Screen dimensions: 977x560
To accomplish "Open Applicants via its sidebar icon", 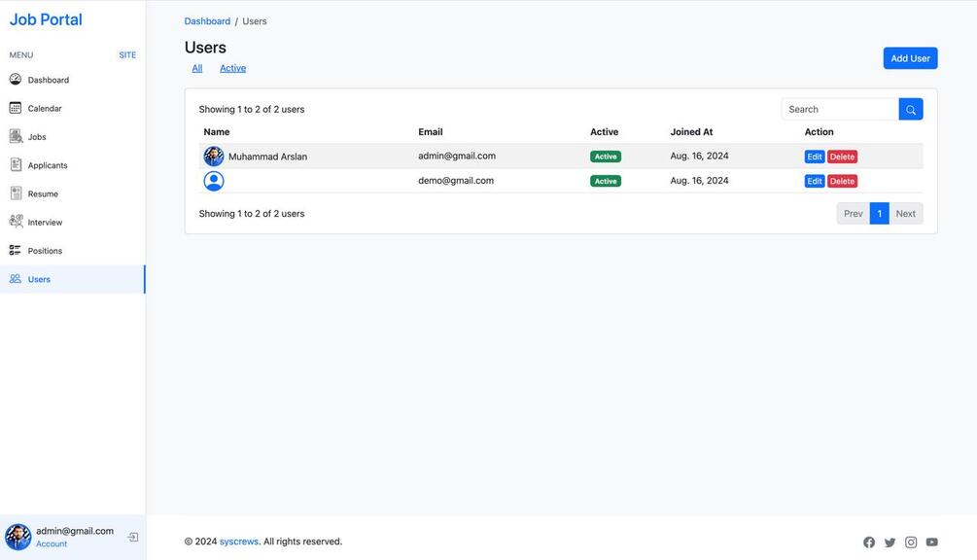I will (x=16, y=165).
